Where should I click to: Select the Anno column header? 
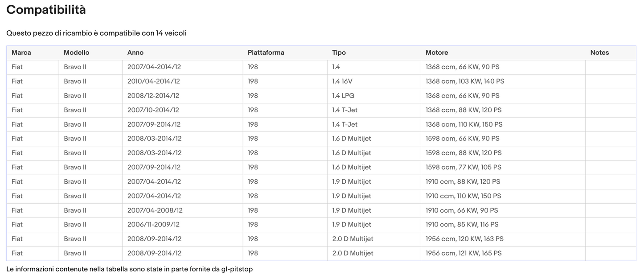click(x=135, y=53)
